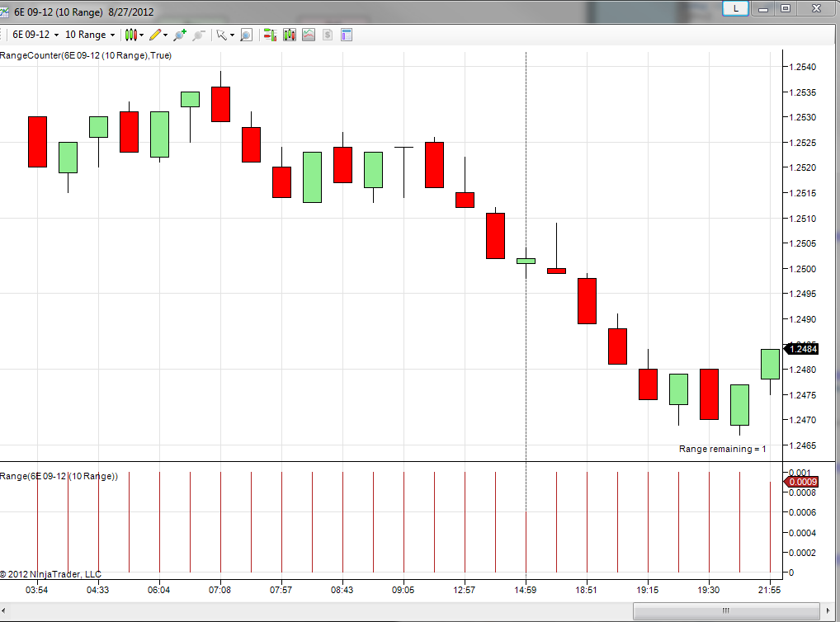Click the NinjaTrader window title icon
This screenshot has width=840, height=622.
4,12
